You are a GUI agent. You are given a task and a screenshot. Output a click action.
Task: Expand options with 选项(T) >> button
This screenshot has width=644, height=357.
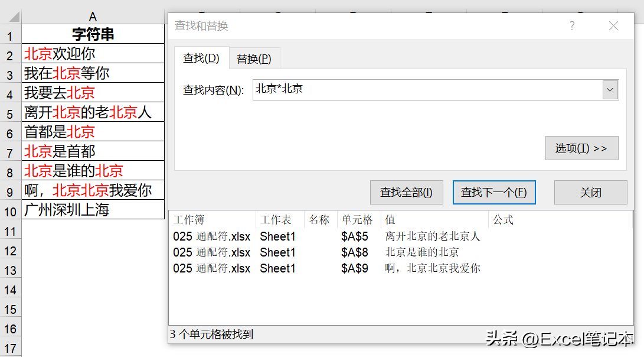[581, 148]
